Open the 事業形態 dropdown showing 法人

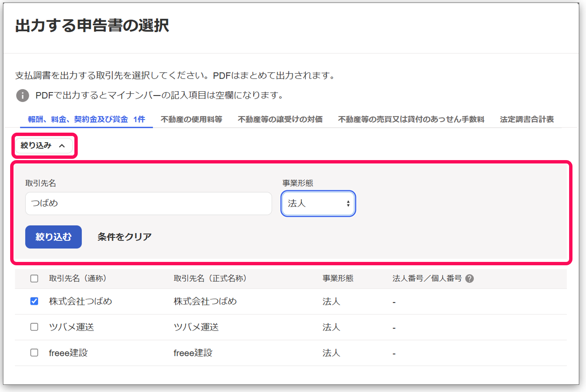318,204
